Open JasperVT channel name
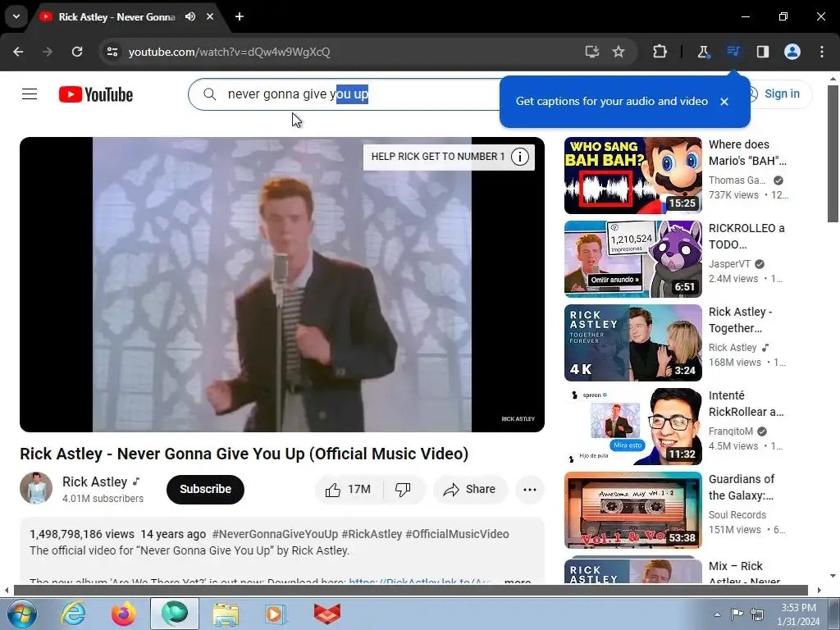 [x=729, y=263]
